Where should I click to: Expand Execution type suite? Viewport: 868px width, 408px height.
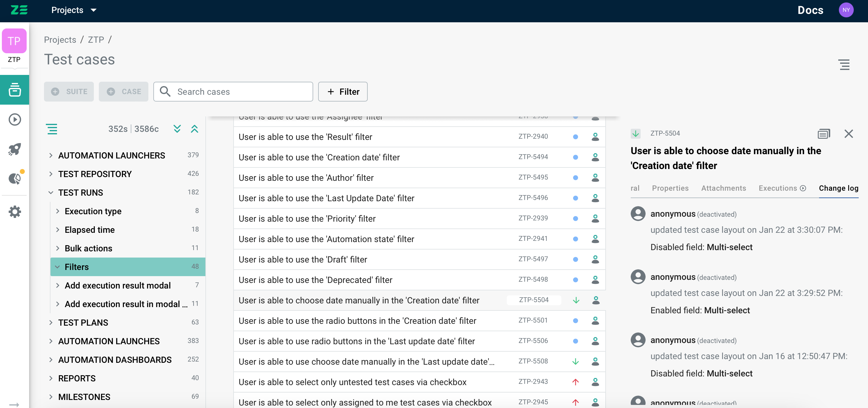coord(58,211)
